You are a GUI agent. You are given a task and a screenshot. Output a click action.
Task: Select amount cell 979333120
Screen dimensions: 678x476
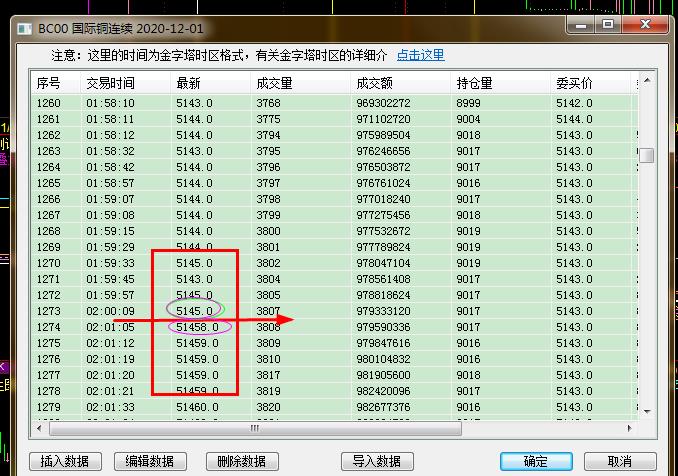[383, 311]
